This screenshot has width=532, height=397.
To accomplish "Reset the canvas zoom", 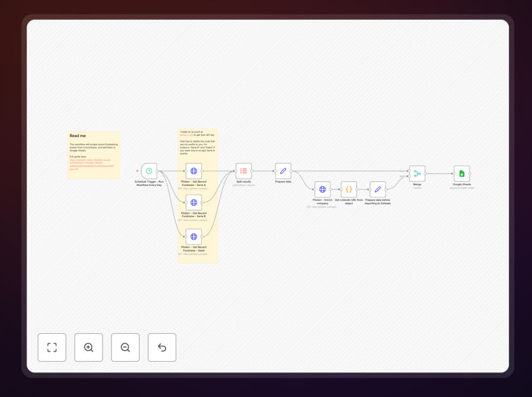I will coord(162,347).
